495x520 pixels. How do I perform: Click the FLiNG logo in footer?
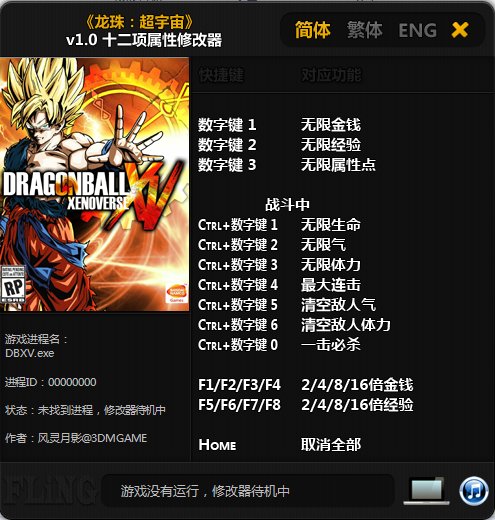point(49,491)
